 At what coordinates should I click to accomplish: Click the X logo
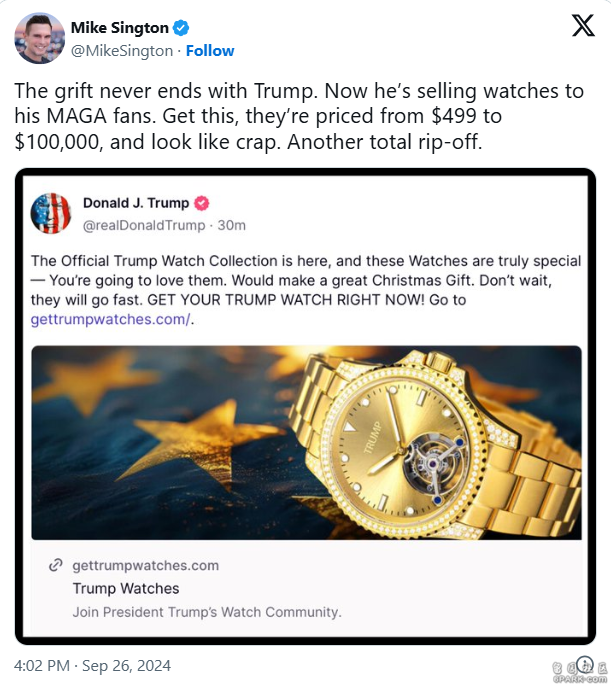pyautogui.click(x=582, y=27)
